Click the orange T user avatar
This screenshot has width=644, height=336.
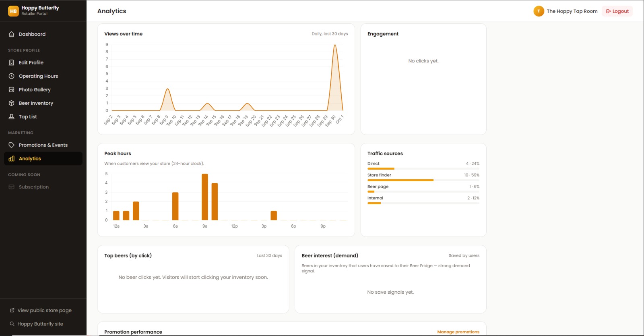[x=539, y=11]
